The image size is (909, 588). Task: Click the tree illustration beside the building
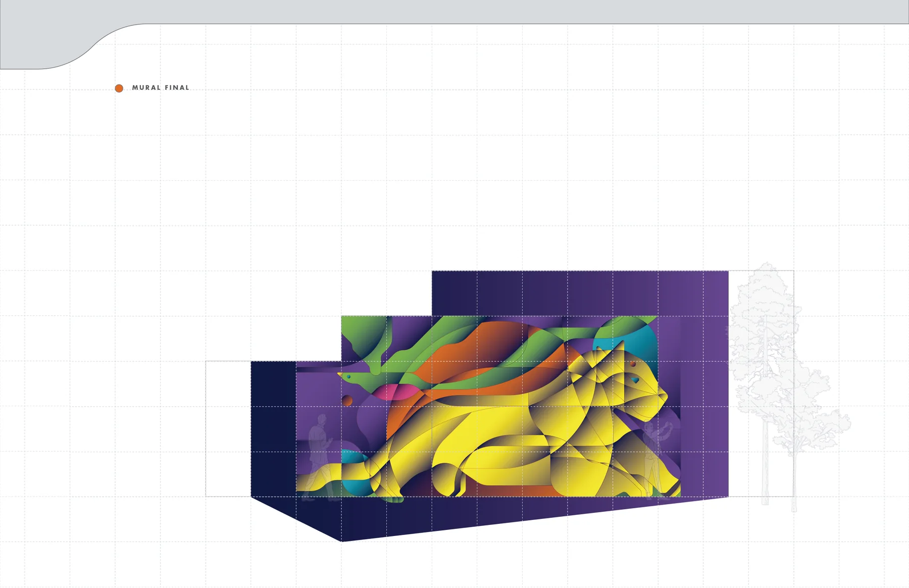(x=788, y=387)
